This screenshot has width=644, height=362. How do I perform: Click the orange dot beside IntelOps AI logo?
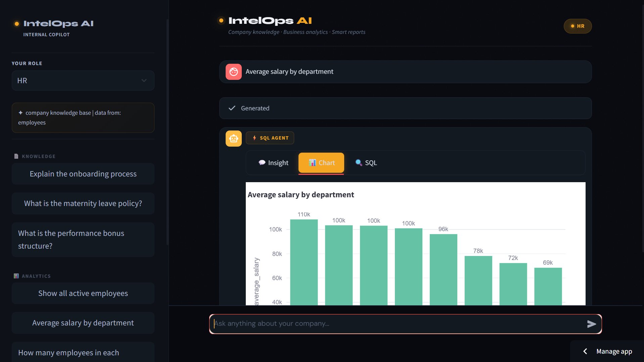[16, 23]
